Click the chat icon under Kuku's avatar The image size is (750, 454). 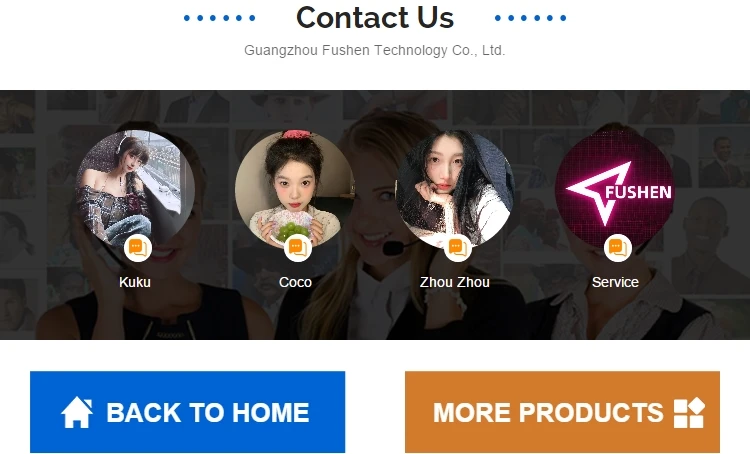coord(138,248)
